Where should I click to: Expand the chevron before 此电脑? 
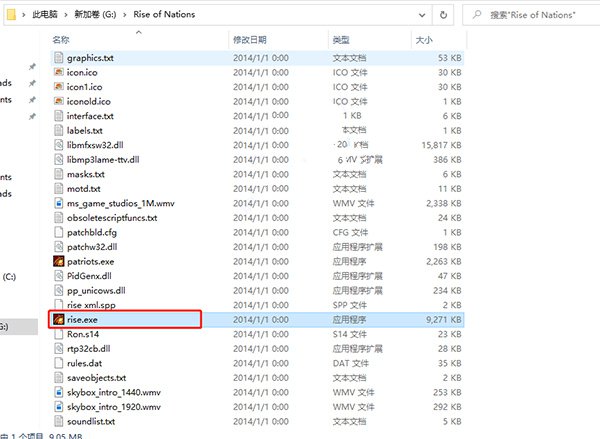(24, 15)
